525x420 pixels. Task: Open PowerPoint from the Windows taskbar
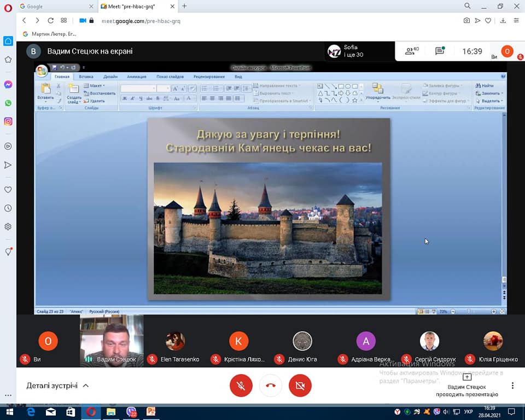pos(150,412)
